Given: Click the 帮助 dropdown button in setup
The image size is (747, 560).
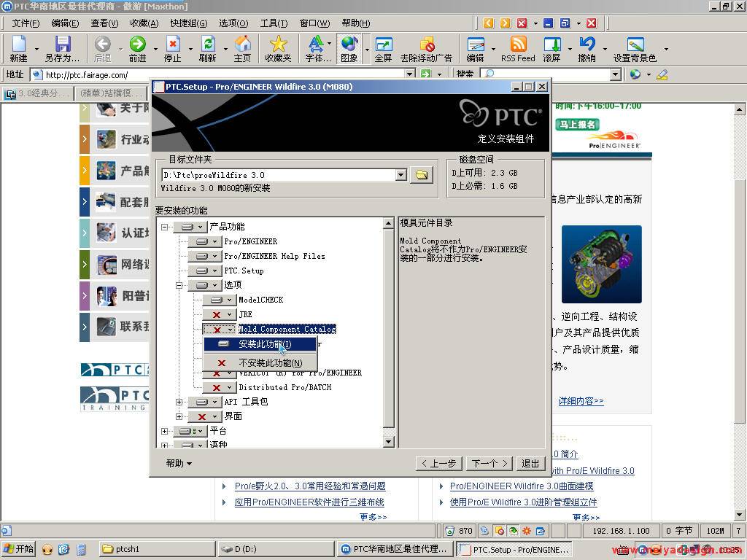Looking at the screenshot, I should (x=179, y=463).
